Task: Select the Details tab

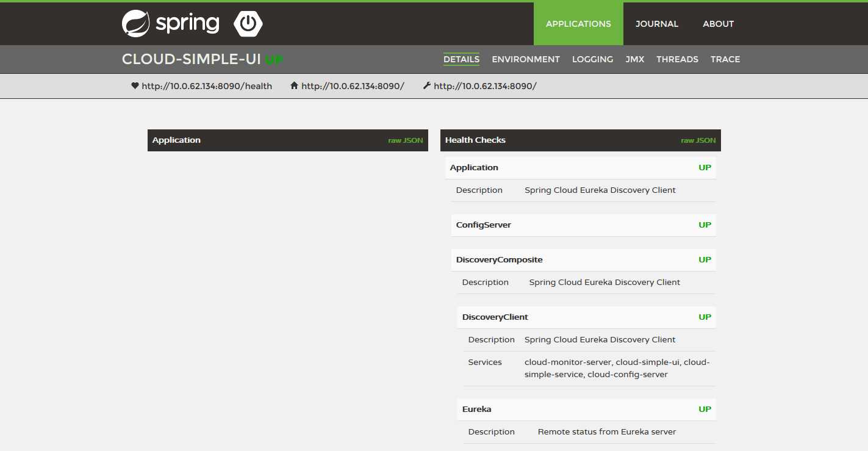Action: (x=461, y=59)
